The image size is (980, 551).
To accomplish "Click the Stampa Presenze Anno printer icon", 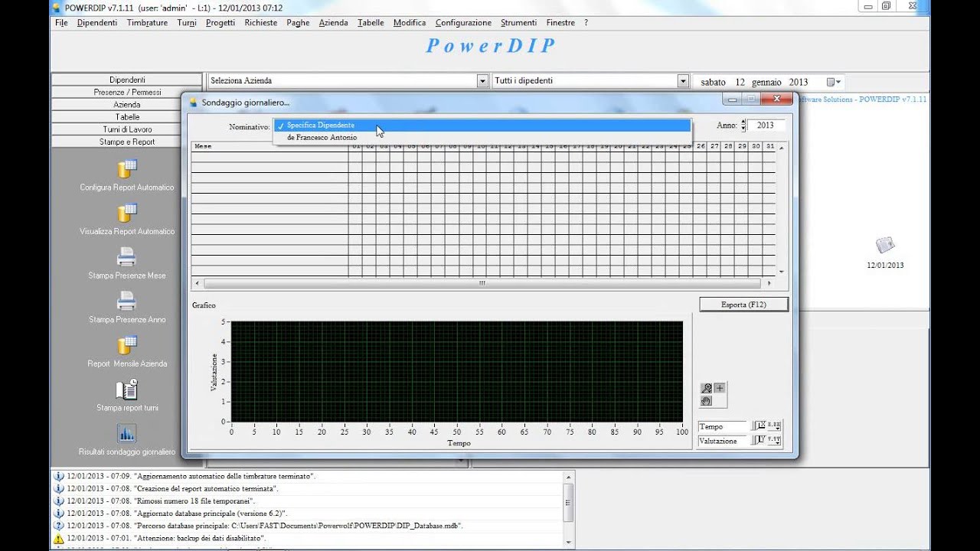I will [126, 301].
